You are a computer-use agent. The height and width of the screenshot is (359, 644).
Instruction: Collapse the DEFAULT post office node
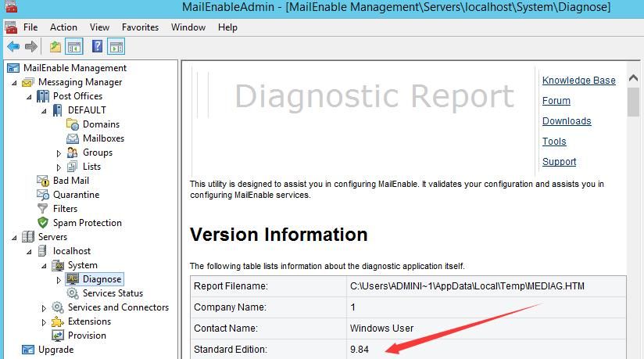[44, 110]
